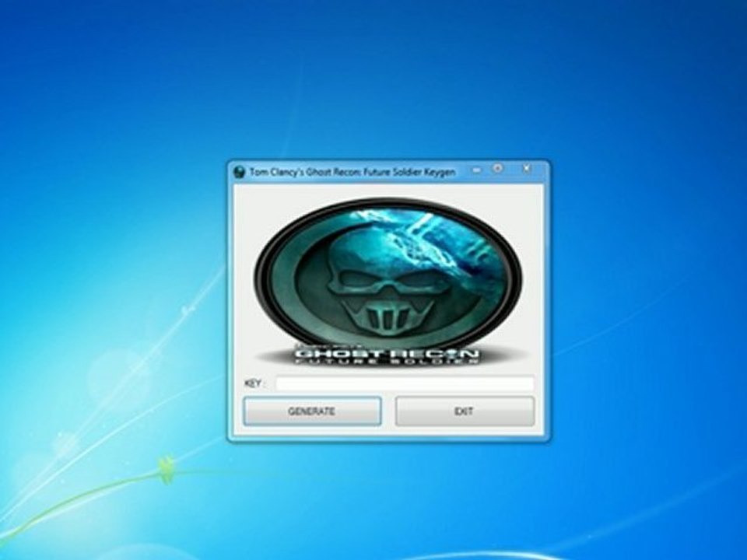
Task: Click the 'KEY :' label
Action: [x=255, y=383]
